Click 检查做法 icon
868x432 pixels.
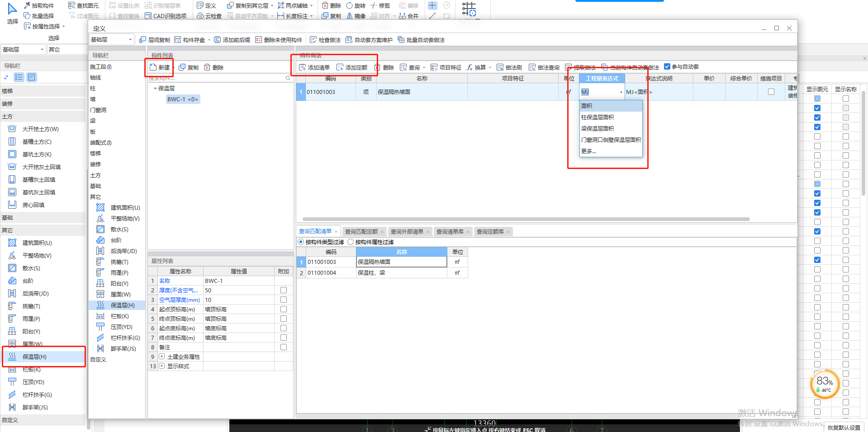tap(313, 40)
